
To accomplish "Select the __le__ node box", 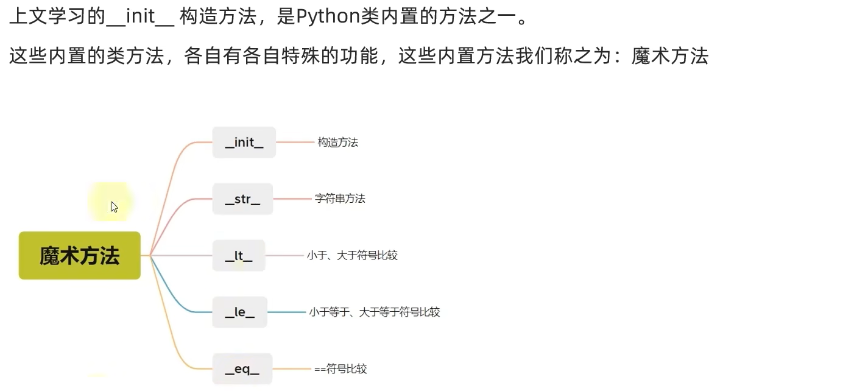I will click(240, 312).
